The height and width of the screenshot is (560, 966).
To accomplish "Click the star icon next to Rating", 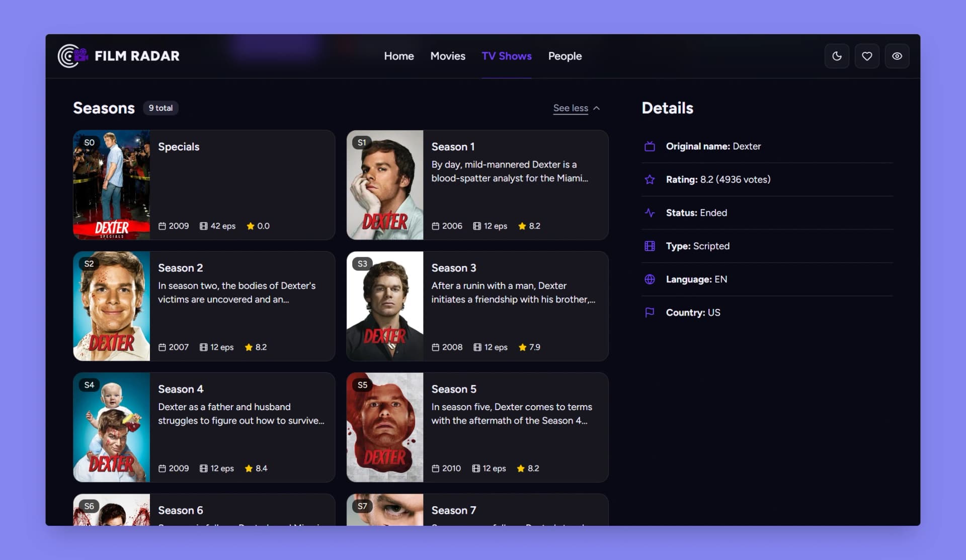I will tap(650, 179).
